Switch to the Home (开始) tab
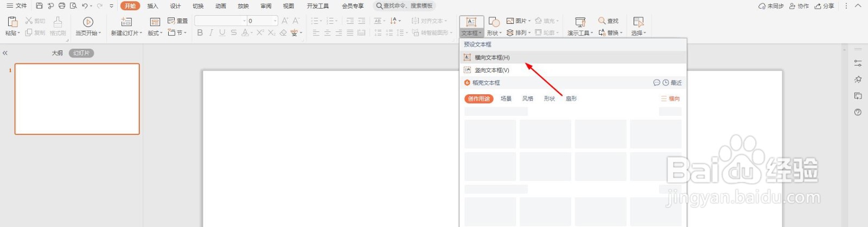 pos(130,6)
